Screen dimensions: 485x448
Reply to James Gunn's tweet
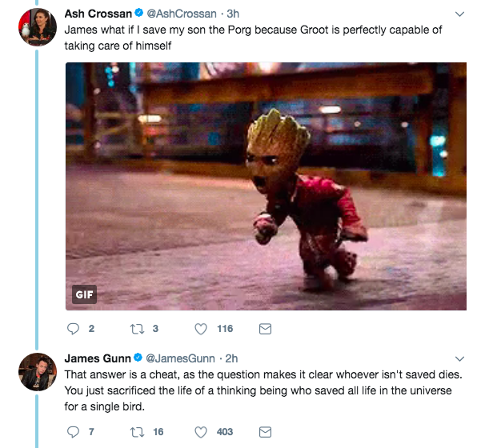74,431
